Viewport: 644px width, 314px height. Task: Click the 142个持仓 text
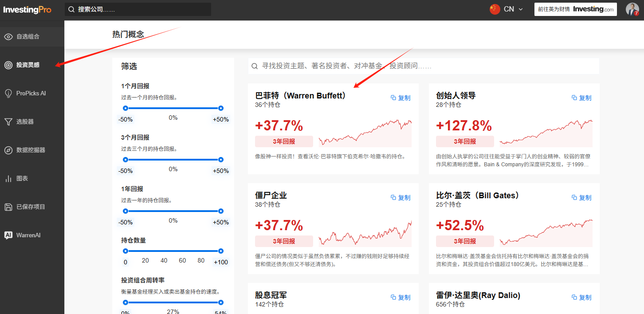[x=270, y=305]
